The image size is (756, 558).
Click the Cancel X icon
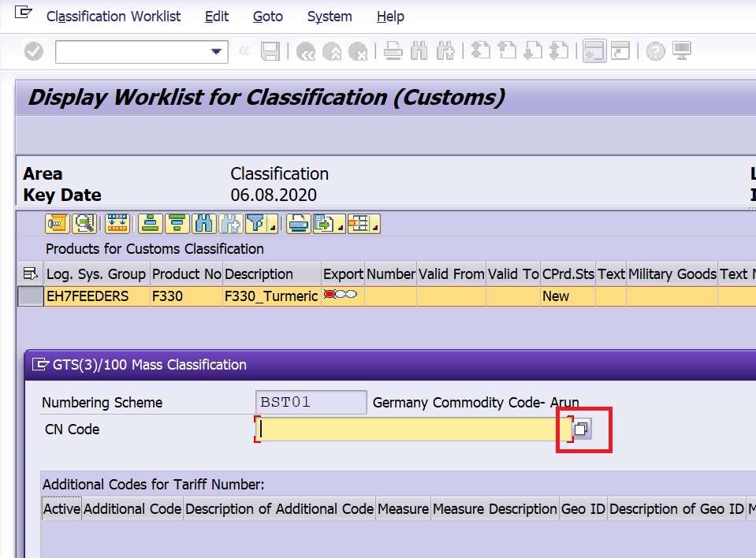point(358,51)
